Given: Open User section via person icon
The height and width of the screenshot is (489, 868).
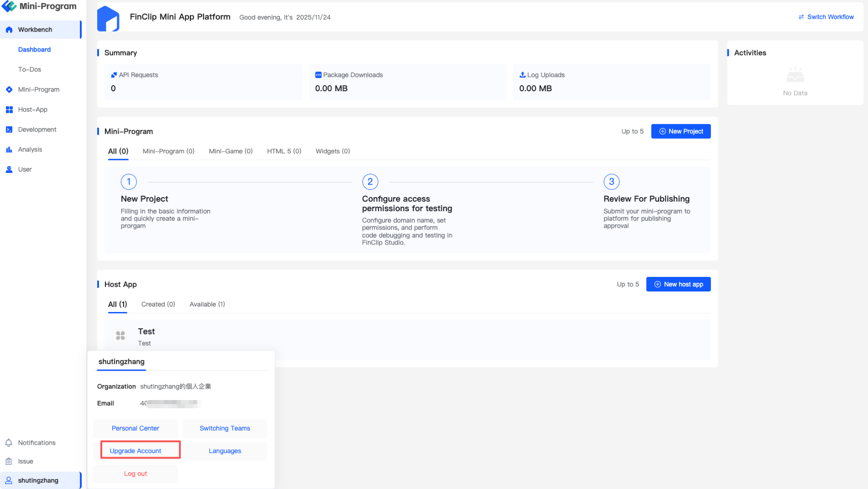Looking at the screenshot, I should 9,169.
